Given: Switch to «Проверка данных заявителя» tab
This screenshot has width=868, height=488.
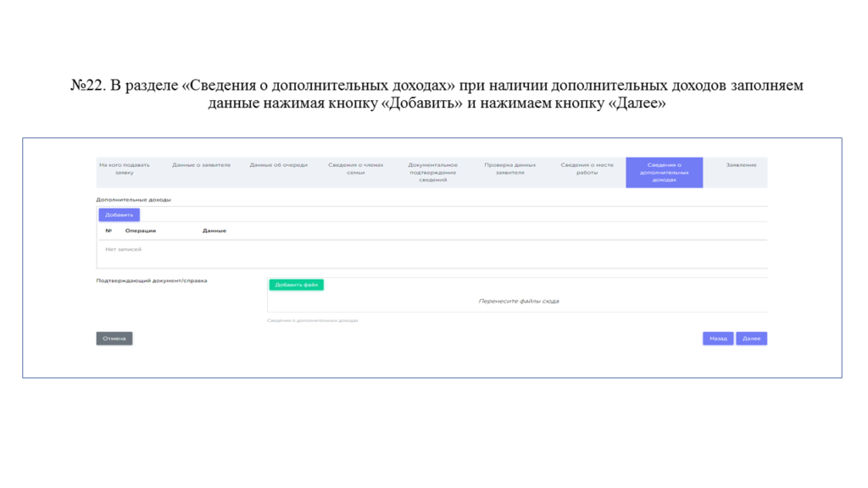Looking at the screenshot, I should coord(509,169).
